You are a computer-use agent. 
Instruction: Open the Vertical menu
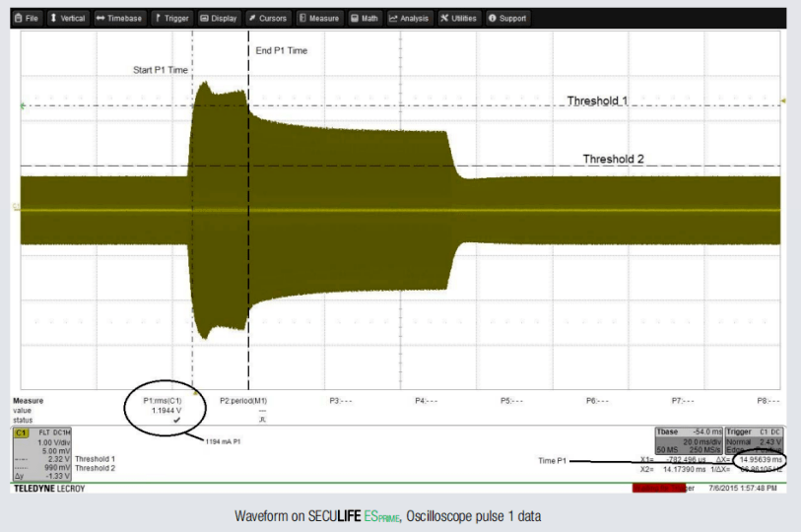(68, 18)
